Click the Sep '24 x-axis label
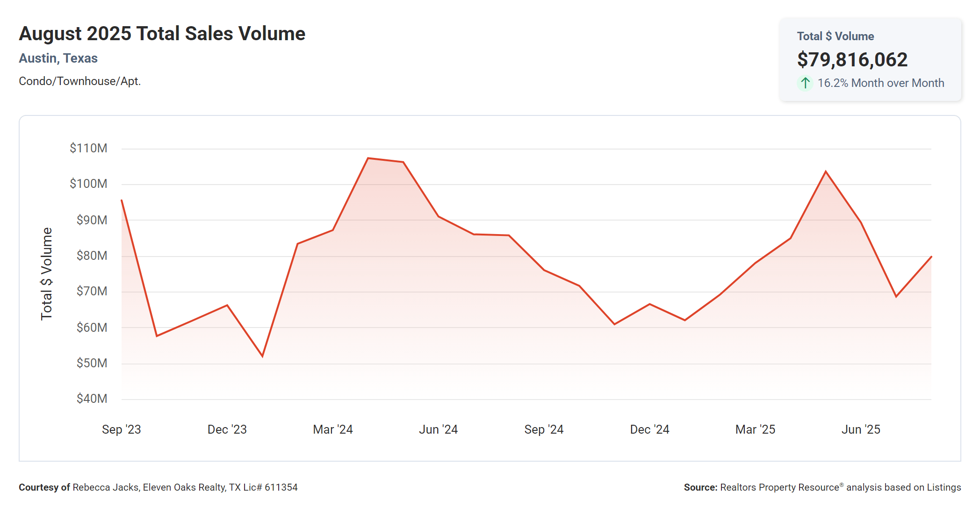 point(544,429)
